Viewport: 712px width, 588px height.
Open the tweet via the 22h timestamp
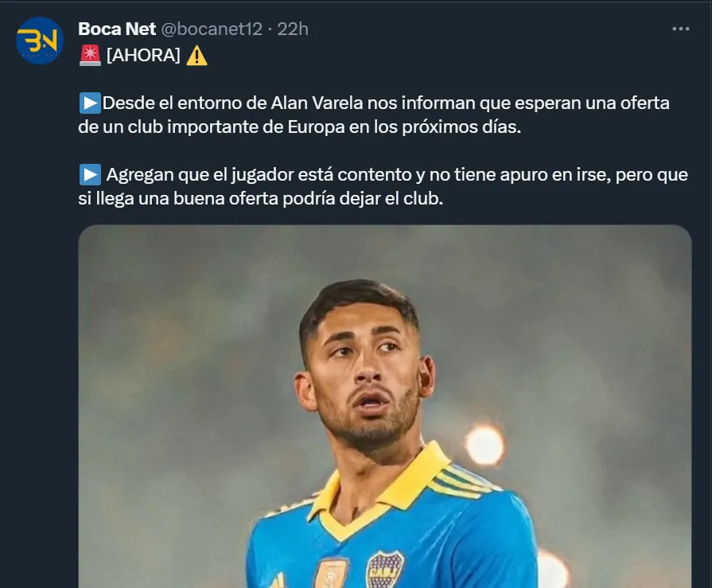[293, 29]
